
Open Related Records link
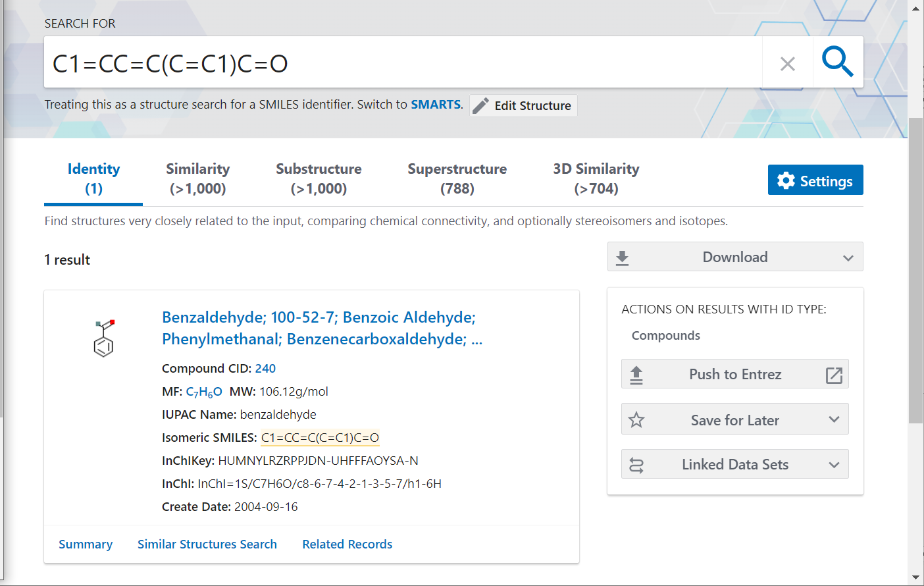(x=347, y=545)
